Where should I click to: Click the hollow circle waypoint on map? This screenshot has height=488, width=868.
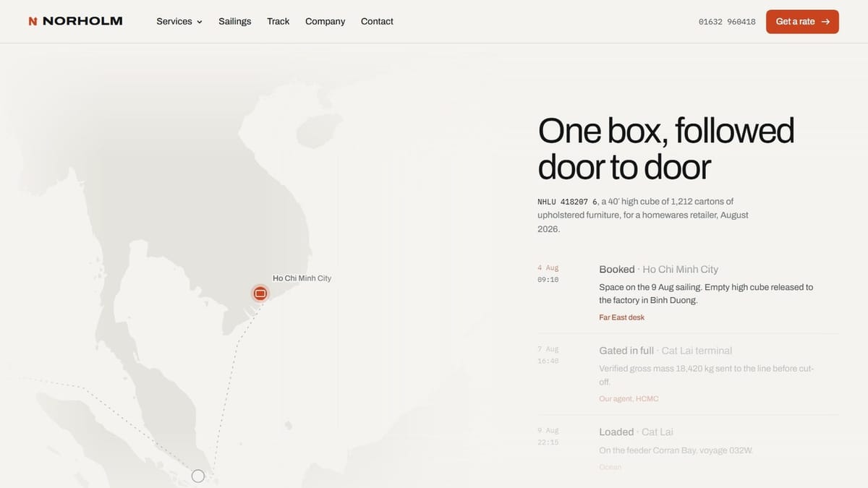(x=198, y=476)
